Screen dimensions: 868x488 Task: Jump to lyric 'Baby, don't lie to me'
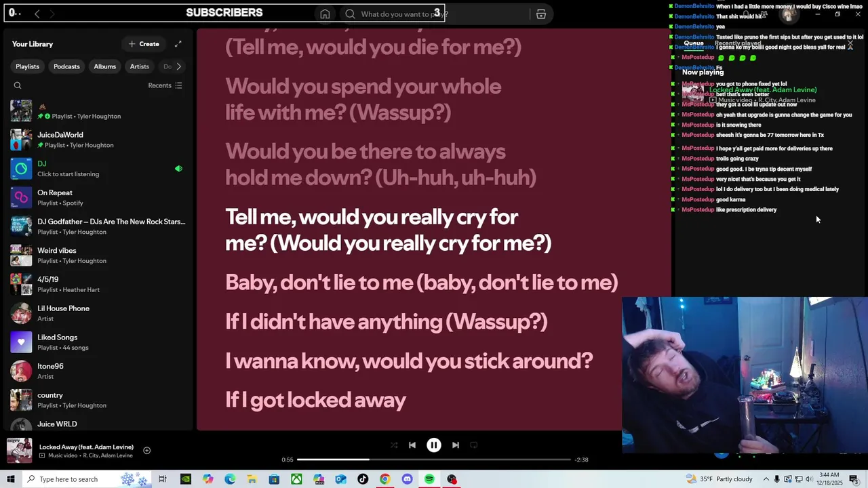coord(421,282)
